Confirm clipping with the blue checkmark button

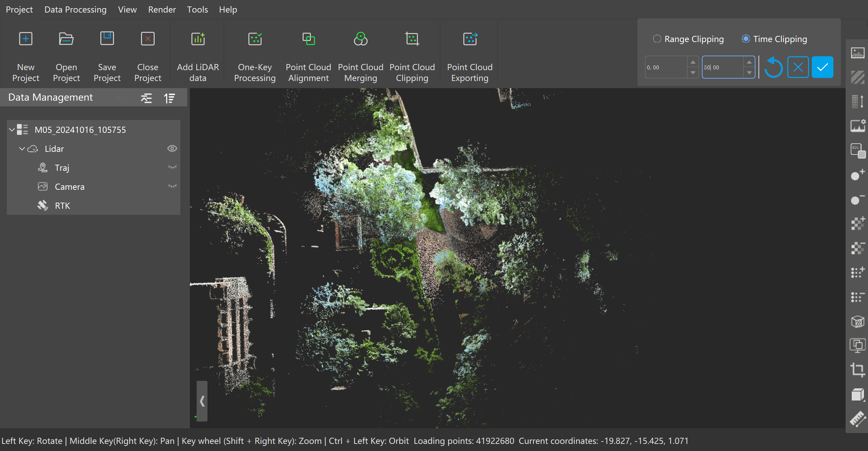tap(822, 67)
